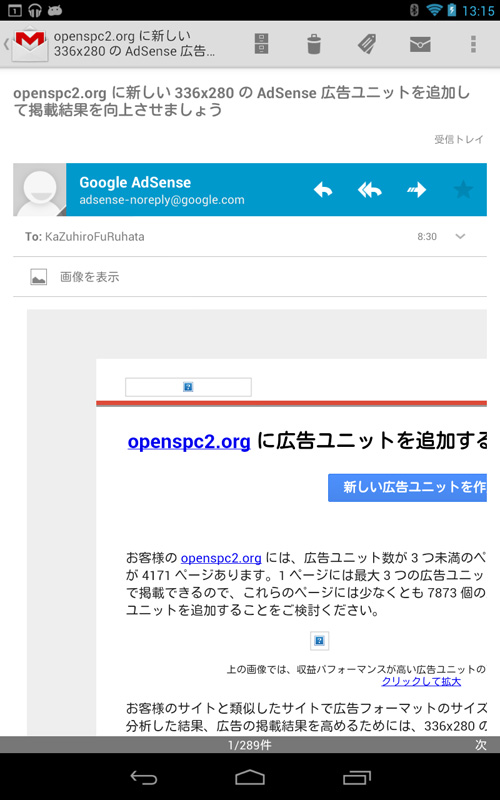The image size is (500, 800).
Task: Open the three-dot overflow menu
Action: pyautogui.click(x=473, y=44)
